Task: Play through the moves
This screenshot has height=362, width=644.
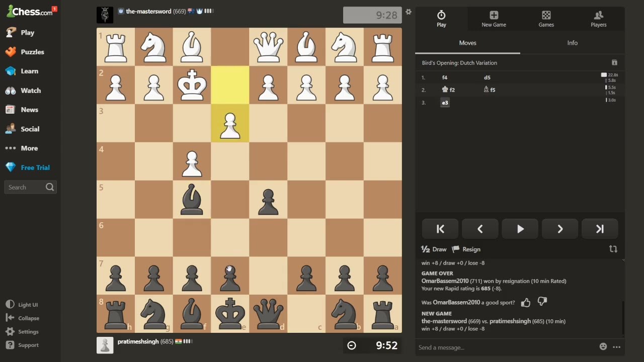Action: tap(520, 229)
